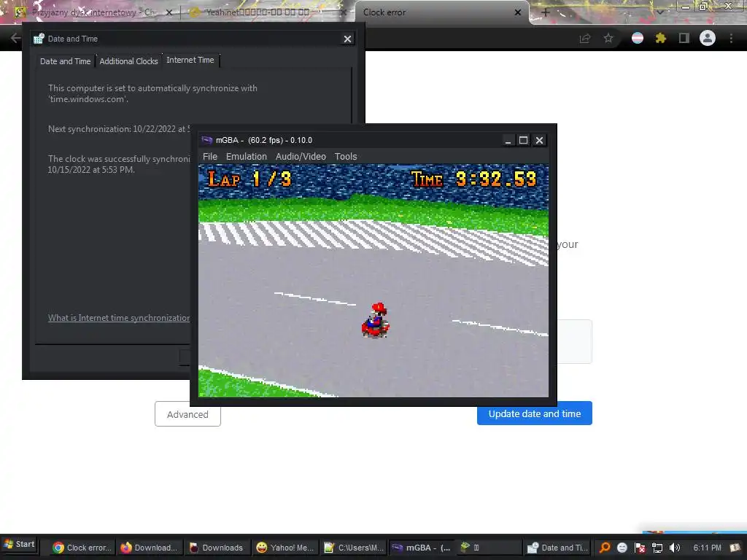Open the Chrome extensions puzzle icon
The width and height of the screenshot is (747, 560).
(x=661, y=38)
